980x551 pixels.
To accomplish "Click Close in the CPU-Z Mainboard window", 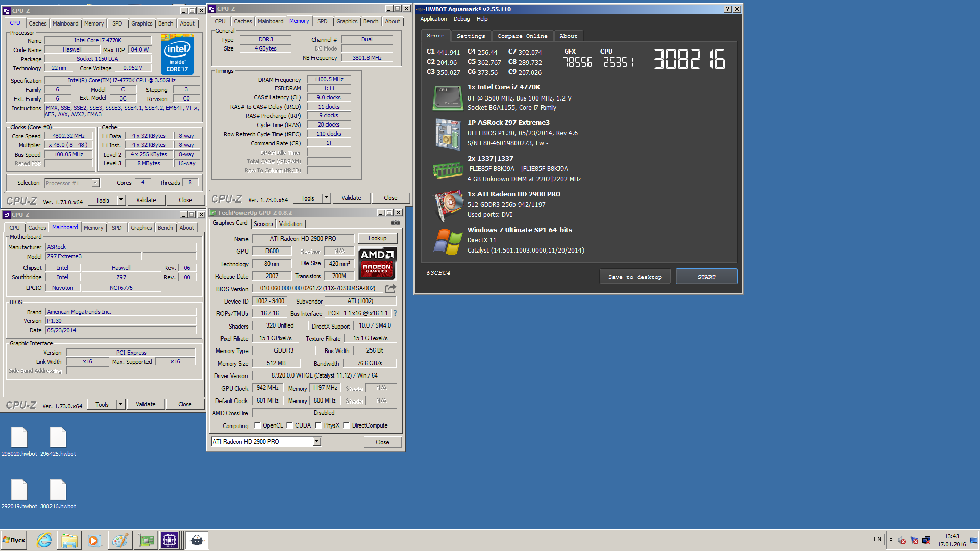I will click(x=185, y=404).
